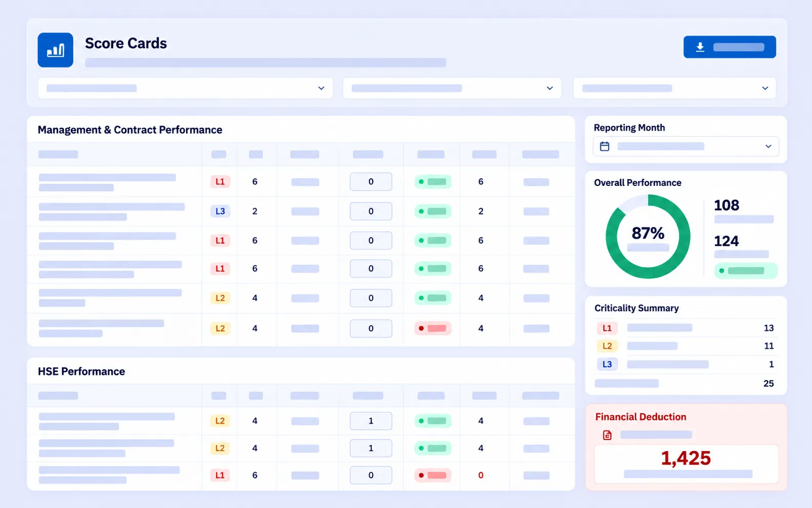The height and width of the screenshot is (508, 812).
Task: Click the 0 input in the red-status L2 Management row
Action: pos(371,328)
